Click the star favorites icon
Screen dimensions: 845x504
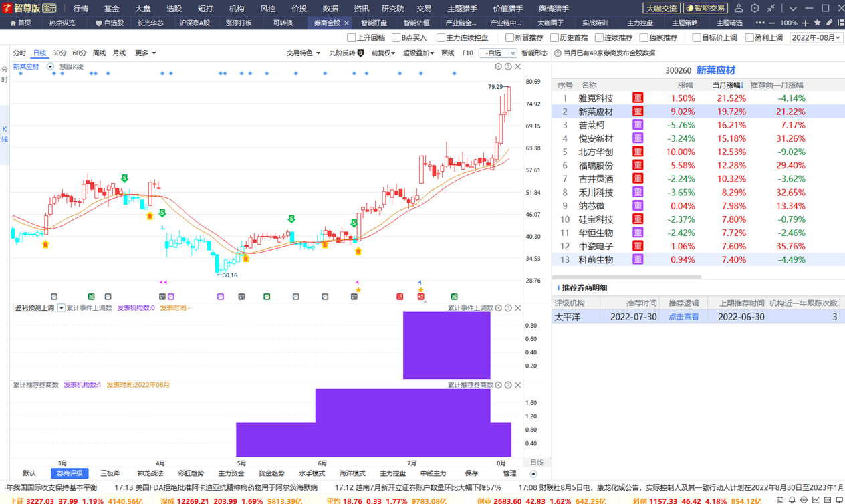pos(817,23)
